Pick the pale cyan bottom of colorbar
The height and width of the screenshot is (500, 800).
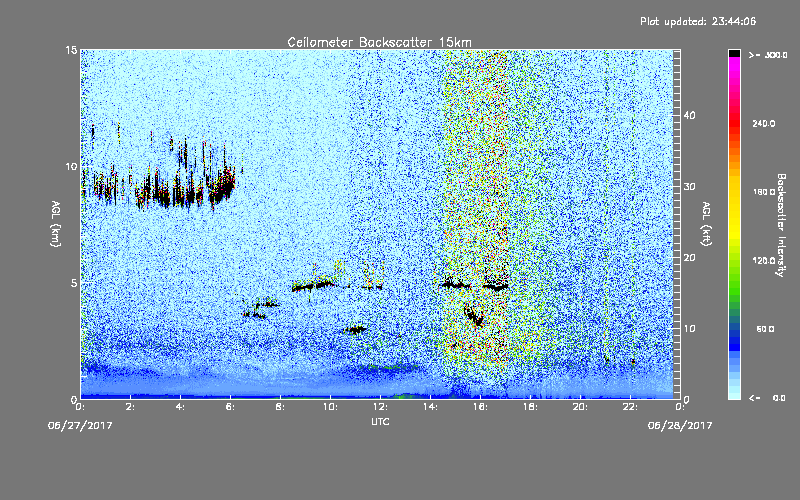pos(734,394)
